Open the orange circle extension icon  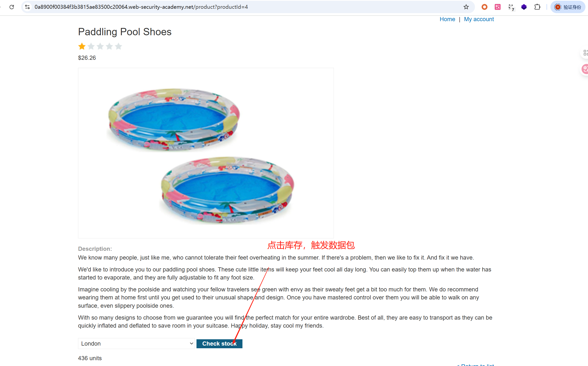pos(484,7)
